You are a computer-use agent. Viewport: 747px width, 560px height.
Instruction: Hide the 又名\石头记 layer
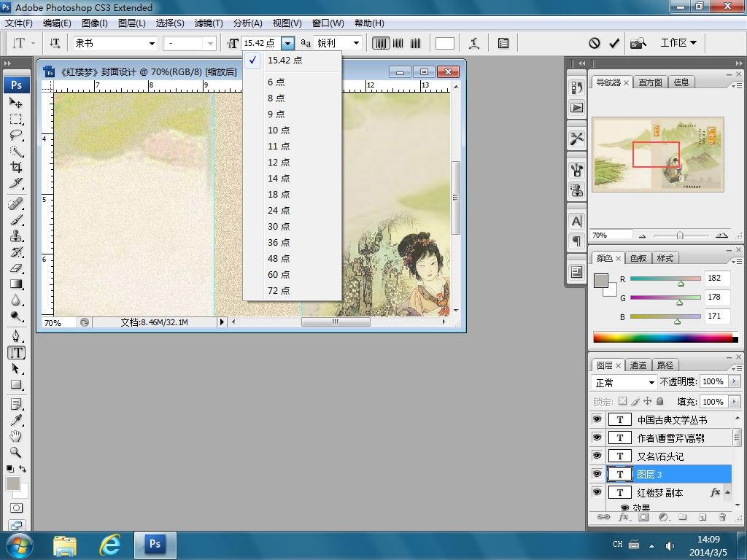coord(597,456)
